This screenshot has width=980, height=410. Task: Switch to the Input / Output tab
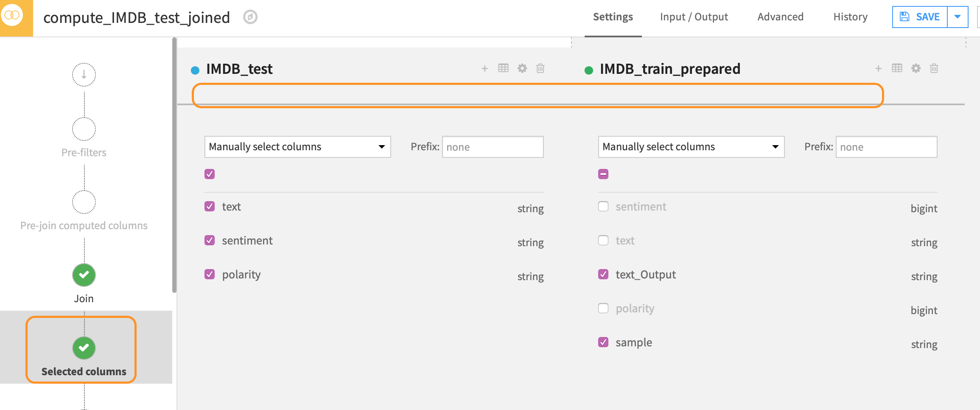[694, 17]
